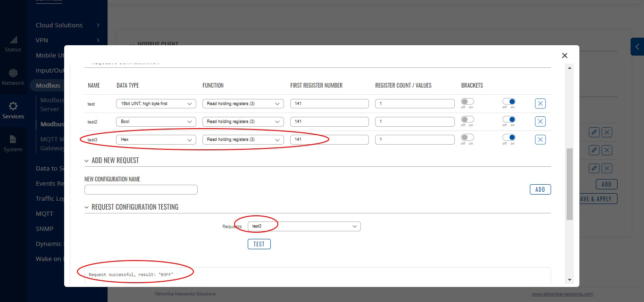Screen dimensions: 644x302
Task: Open data type dropdown showing Hex
Action: point(156,139)
